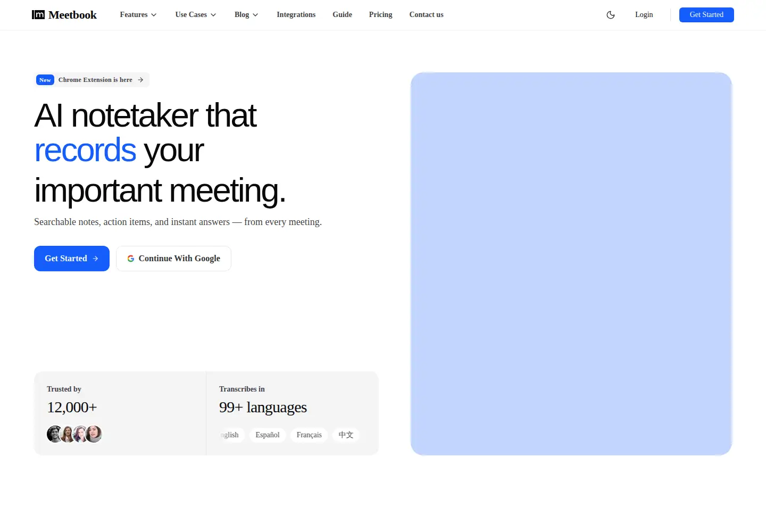766x532 pixels.
Task: Click the hero Get Started button
Action: click(x=72, y=259)
